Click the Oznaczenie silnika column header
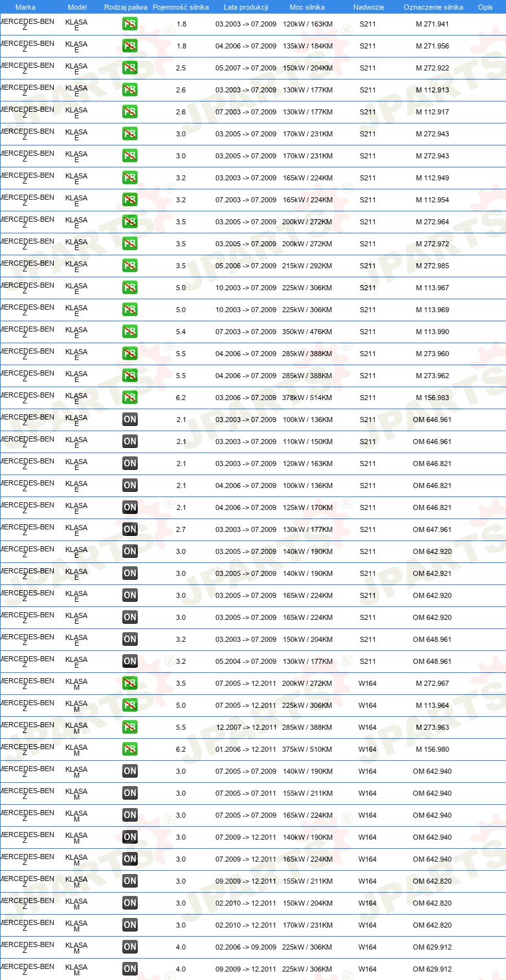 pyautogui.click(x=433, y=7)
